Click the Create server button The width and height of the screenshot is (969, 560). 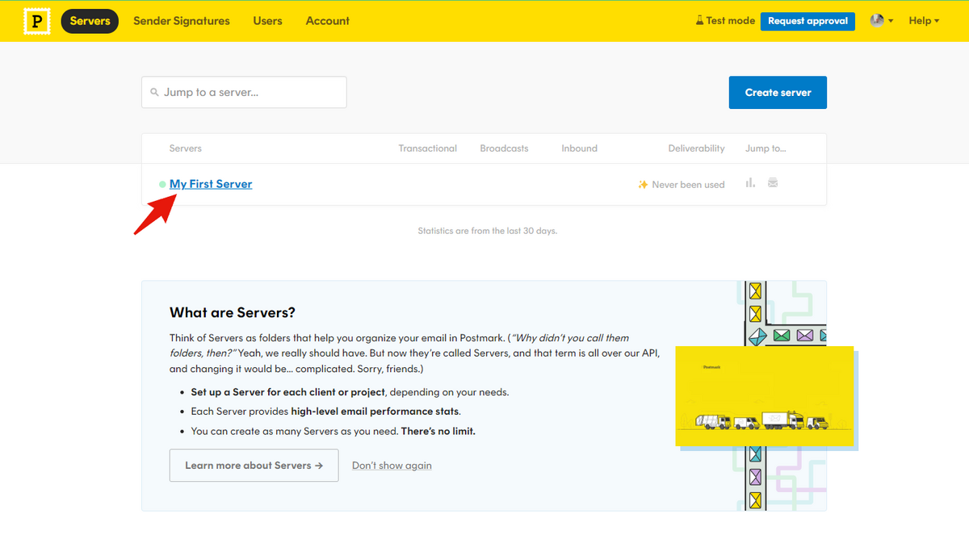click(778, 93)
